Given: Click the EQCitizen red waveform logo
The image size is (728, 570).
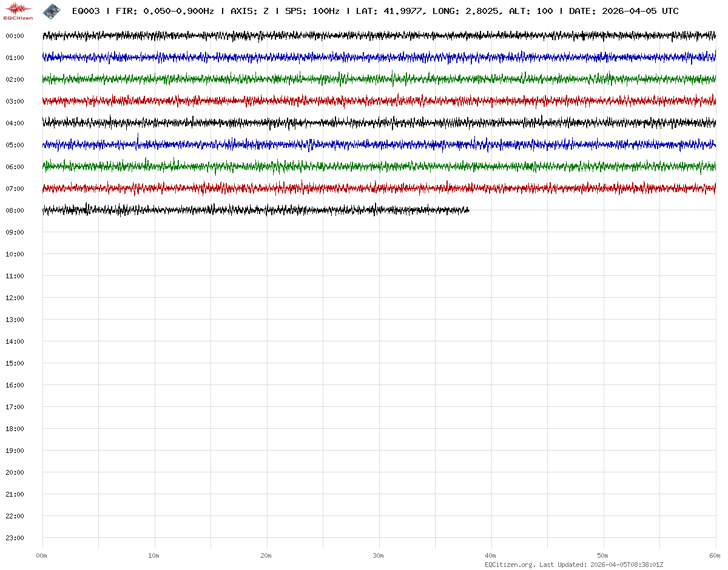Looking at the screenshot, I should tap(18, 10).
